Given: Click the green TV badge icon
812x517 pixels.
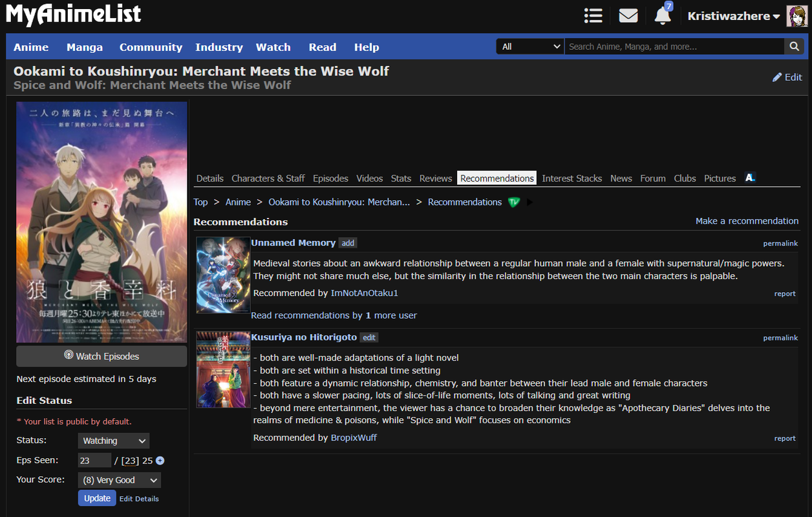Looking at the screenshot, I should (x=514, y=202).
